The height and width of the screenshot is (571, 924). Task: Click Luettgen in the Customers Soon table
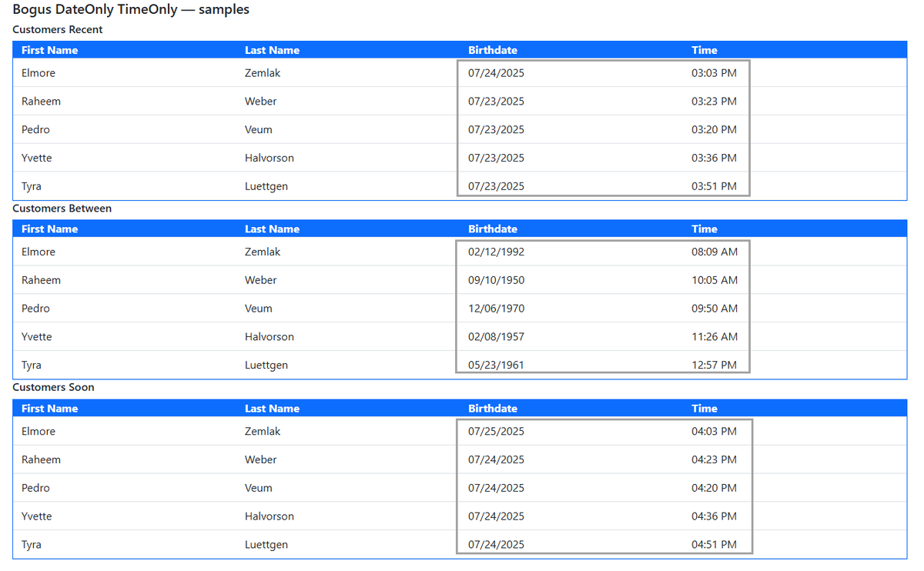(266, 544)
